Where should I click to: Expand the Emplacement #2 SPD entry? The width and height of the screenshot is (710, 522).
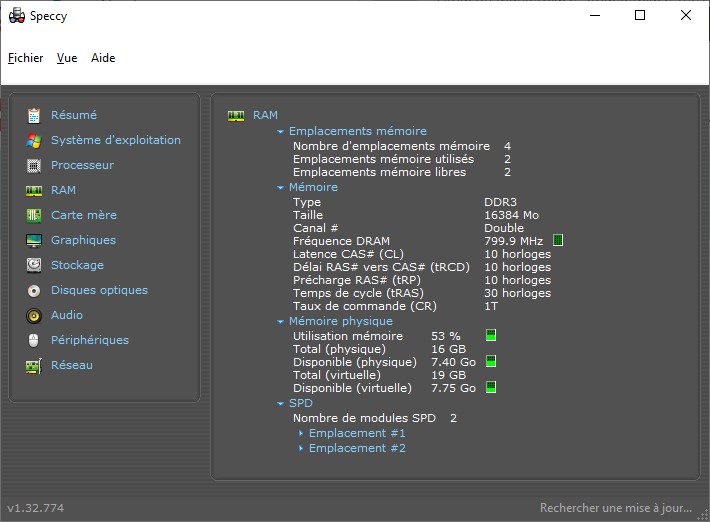coord(356,448)
